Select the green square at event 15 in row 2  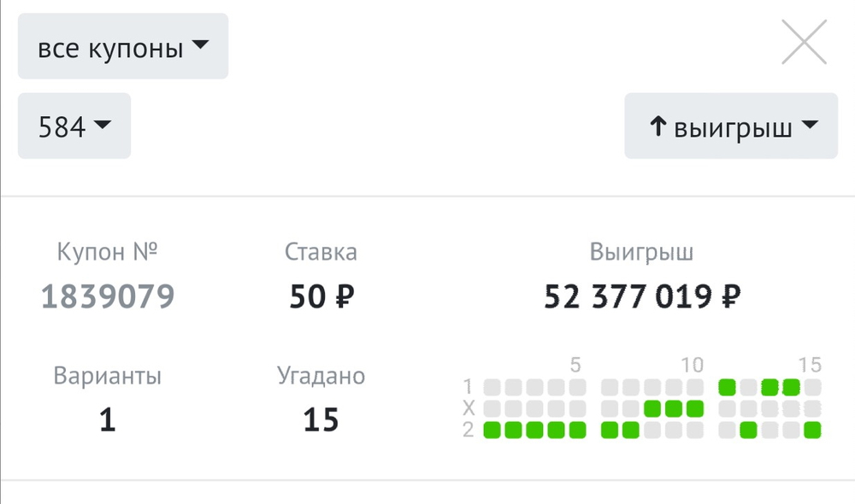pos(814,431)
